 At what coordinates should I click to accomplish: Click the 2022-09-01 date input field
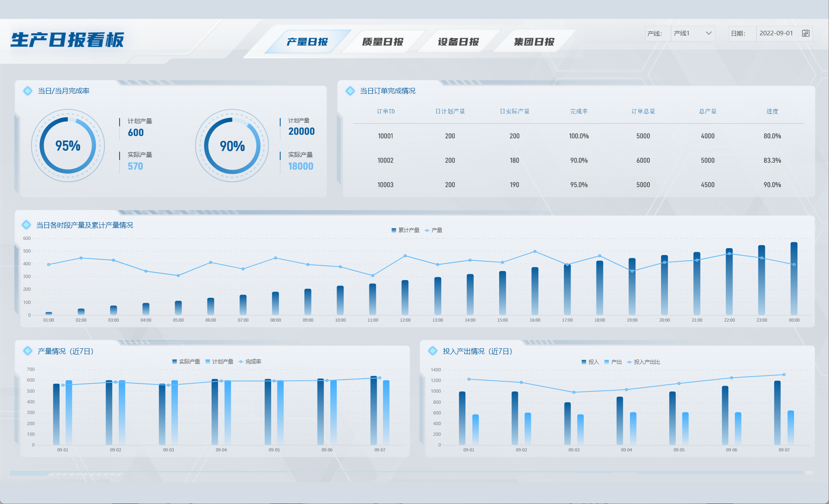click(776, 33)
